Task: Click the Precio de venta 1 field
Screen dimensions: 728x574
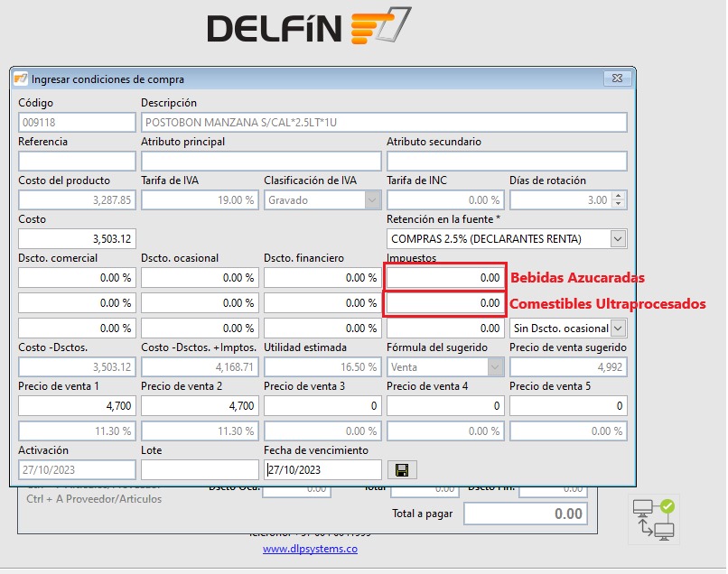Action: [77, 406]
